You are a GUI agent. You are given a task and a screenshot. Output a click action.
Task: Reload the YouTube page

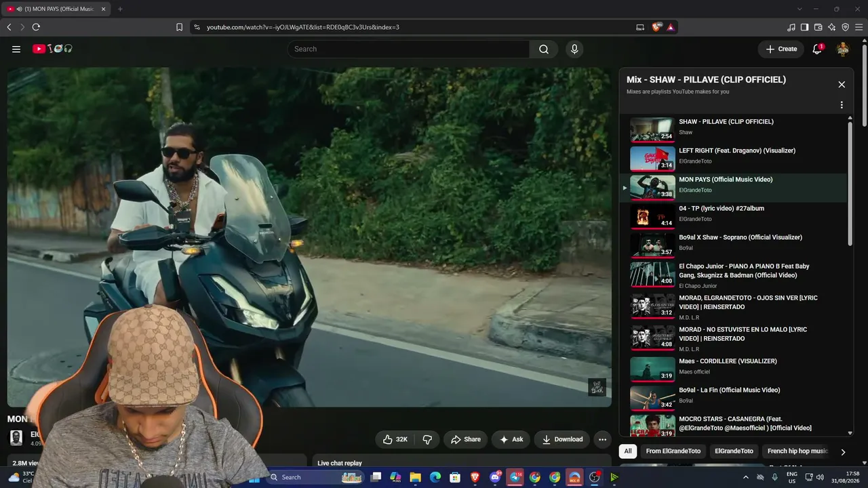tap(36, 27)
